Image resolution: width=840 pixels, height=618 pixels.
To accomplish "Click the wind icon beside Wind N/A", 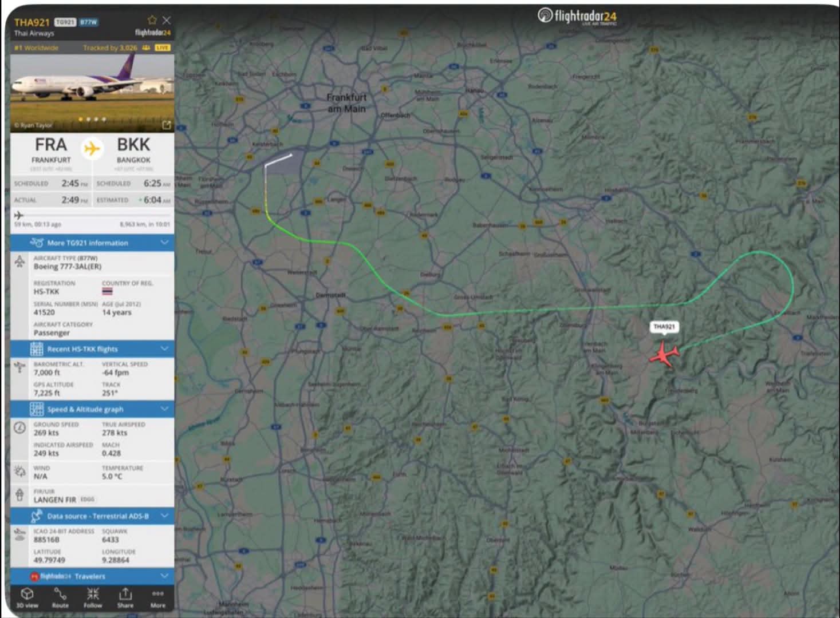I will coord(19,472).
